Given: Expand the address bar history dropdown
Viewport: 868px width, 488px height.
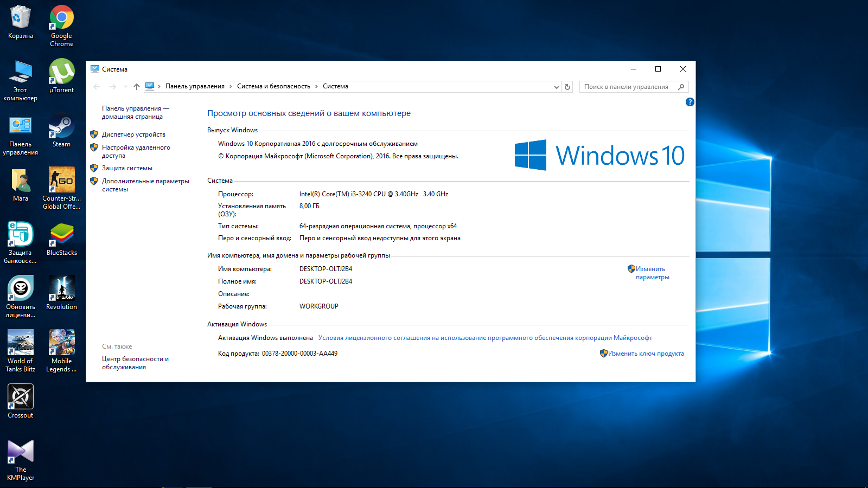Looking at the screenshot, I should tap(556, 87).
